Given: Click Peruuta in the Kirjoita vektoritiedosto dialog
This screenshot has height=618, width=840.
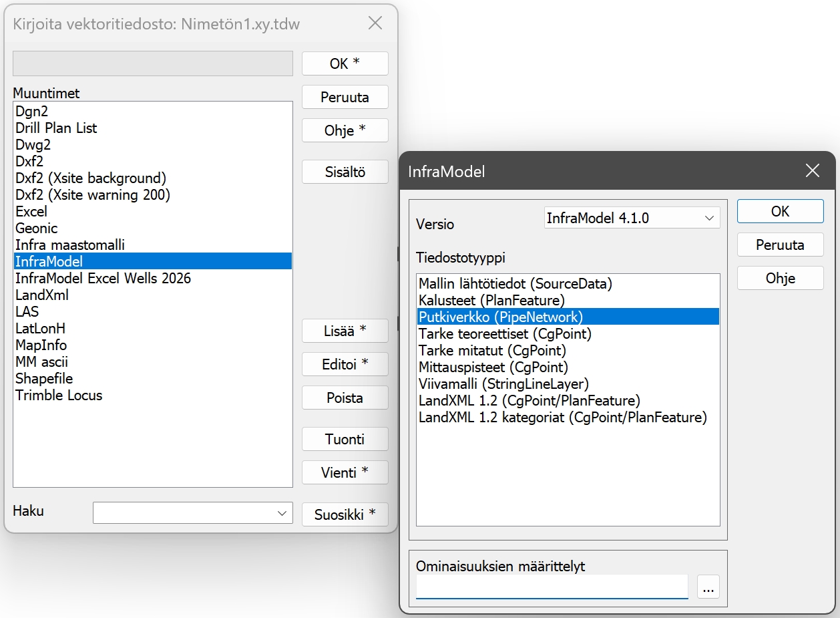Looking at the screenshot, I should 345,97.
